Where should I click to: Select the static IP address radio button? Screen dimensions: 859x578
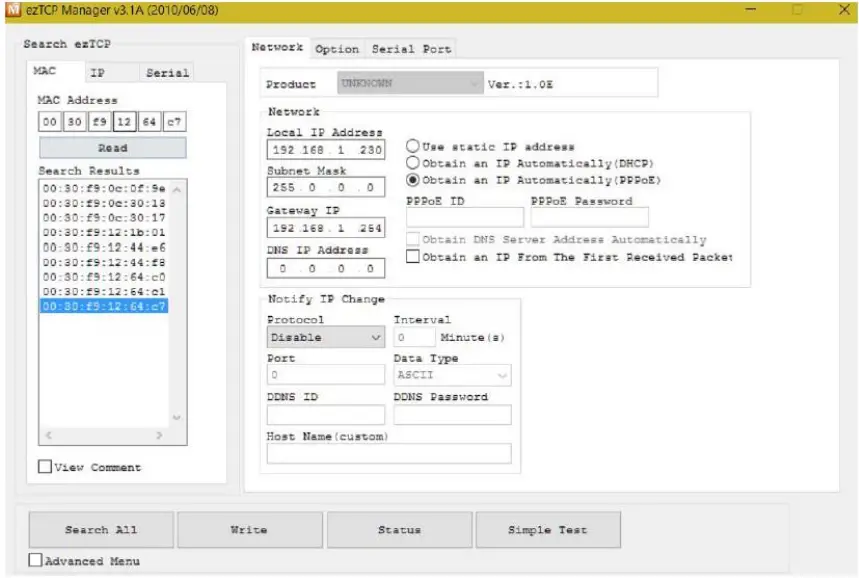click(411, 146)
